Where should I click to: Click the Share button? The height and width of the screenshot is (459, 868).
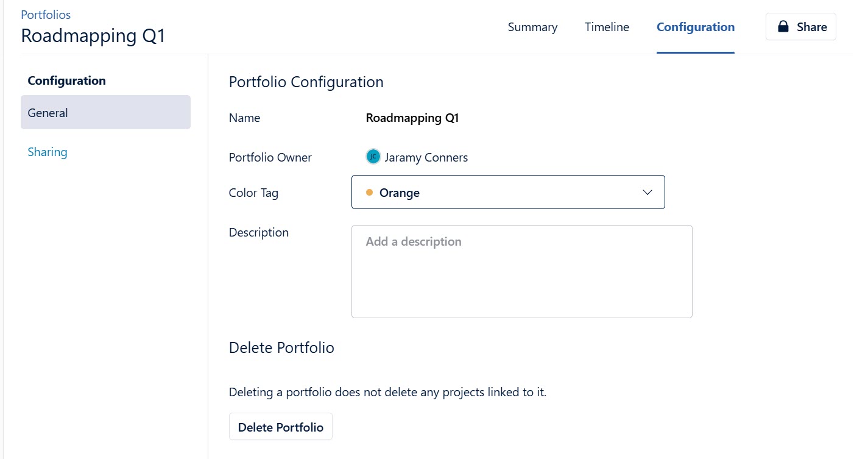tap(800, 26)
